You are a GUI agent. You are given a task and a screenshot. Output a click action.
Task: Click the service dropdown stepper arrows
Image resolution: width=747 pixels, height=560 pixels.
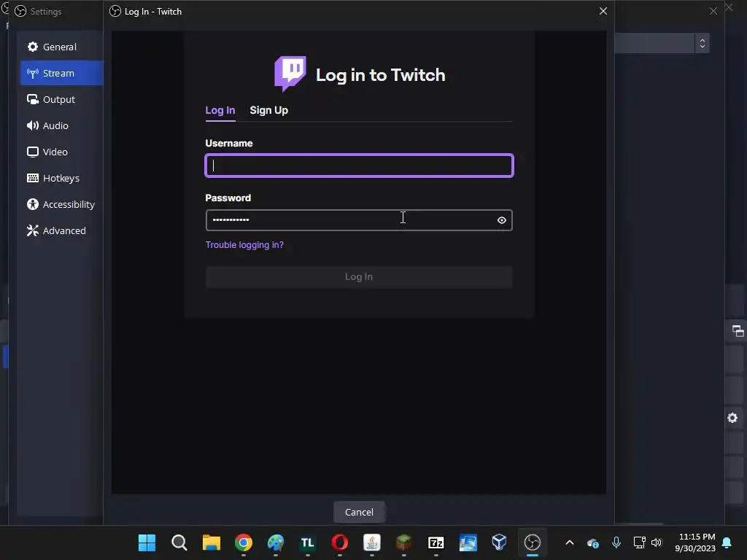pyautogui.click(x=703, y=43)
